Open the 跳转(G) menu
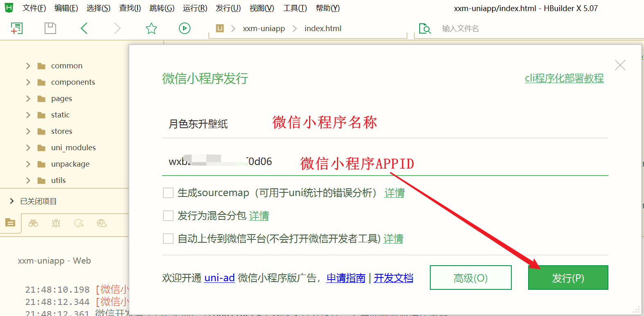The image size is (644, 316). [162, 8]
